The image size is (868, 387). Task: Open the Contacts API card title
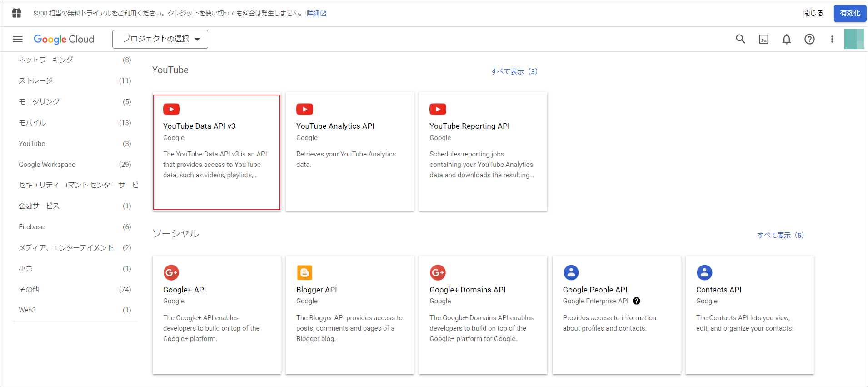pyautogui.click(x=718, y=290)
